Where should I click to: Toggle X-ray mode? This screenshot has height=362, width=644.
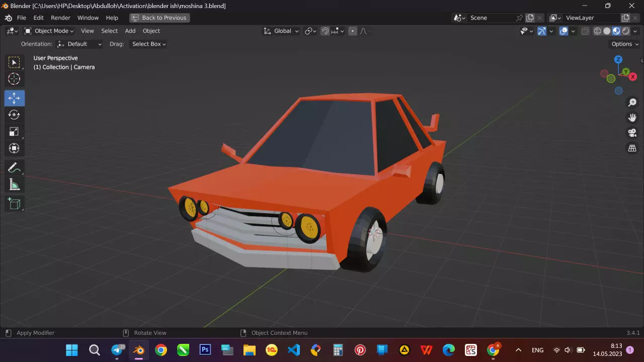tap(585, 31)
